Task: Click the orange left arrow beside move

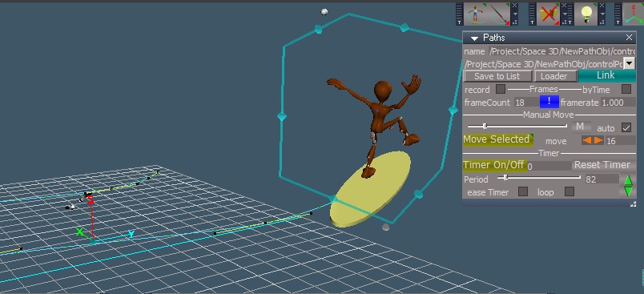Action: [587, 141]
